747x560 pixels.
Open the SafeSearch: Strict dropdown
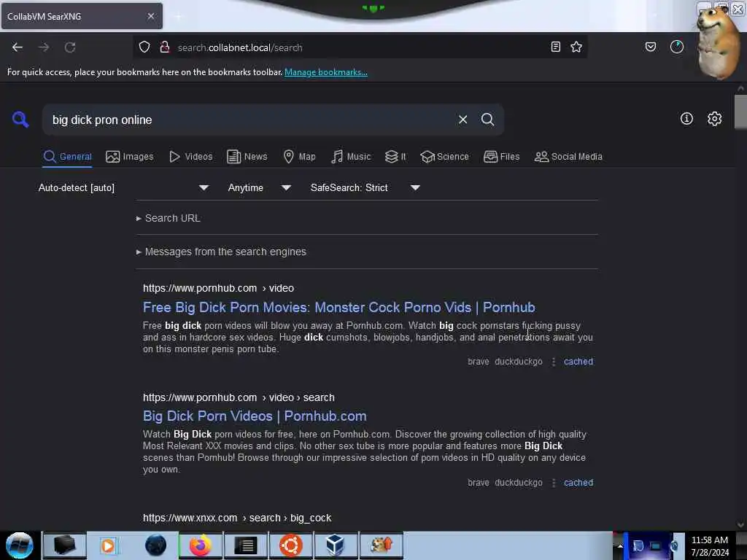click(x=365, y=187)
